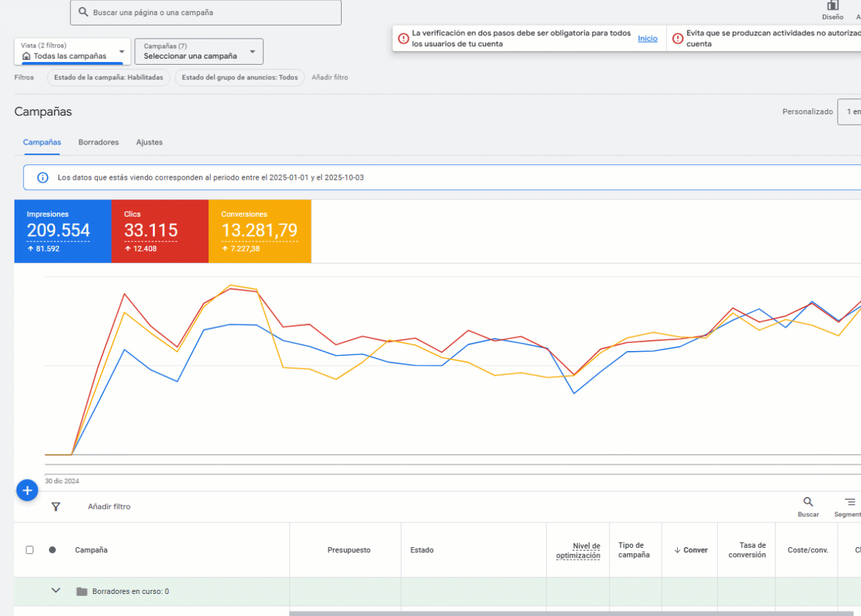Collapse the Borradores en curso row

click(x=56, y=591)
